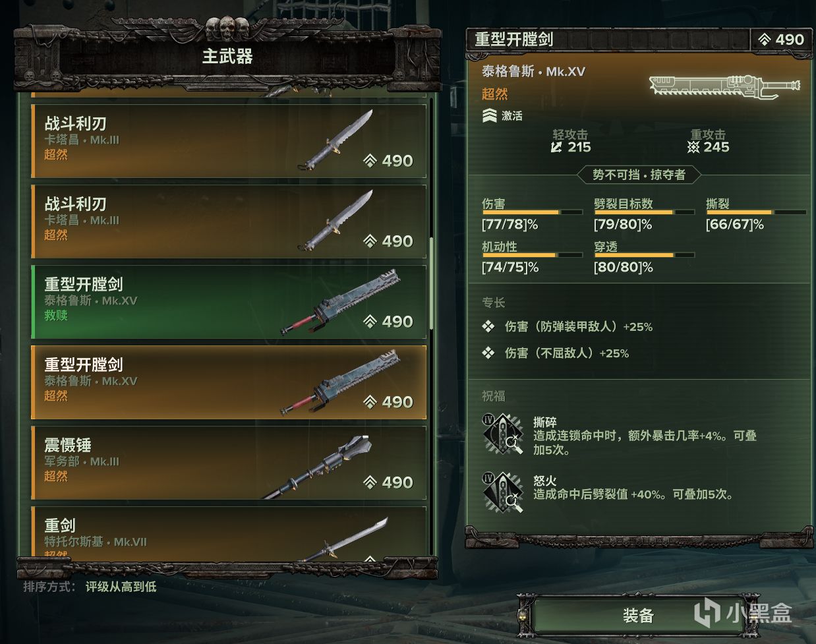The image size is (816, 644).
Task: Select the orange 超然 重型开膛剑 entry
Action: (229, 382)
